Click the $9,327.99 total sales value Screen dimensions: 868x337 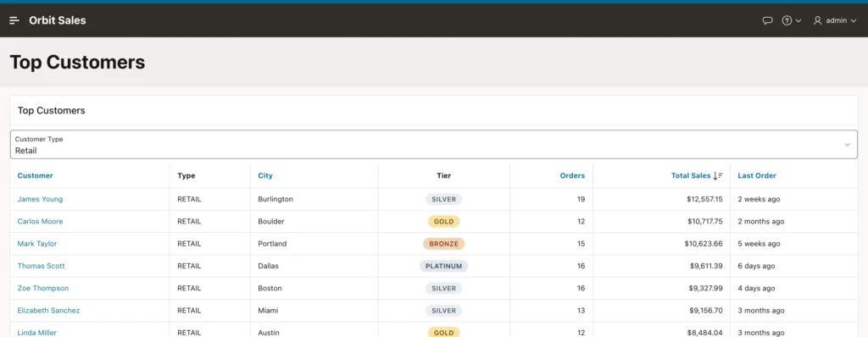pyautogui.click(x=706, y=288)
